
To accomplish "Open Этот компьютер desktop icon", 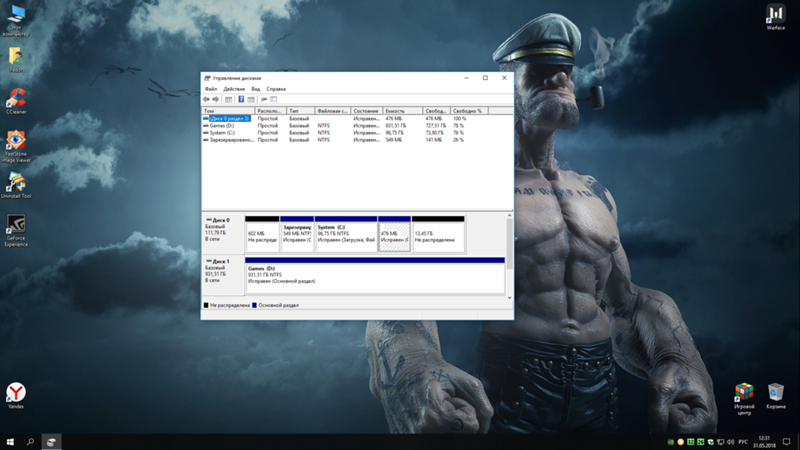I will (x=16, y=20).
